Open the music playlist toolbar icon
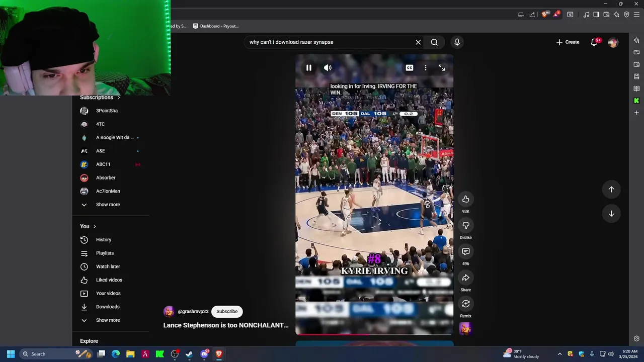 click(586, 15)
